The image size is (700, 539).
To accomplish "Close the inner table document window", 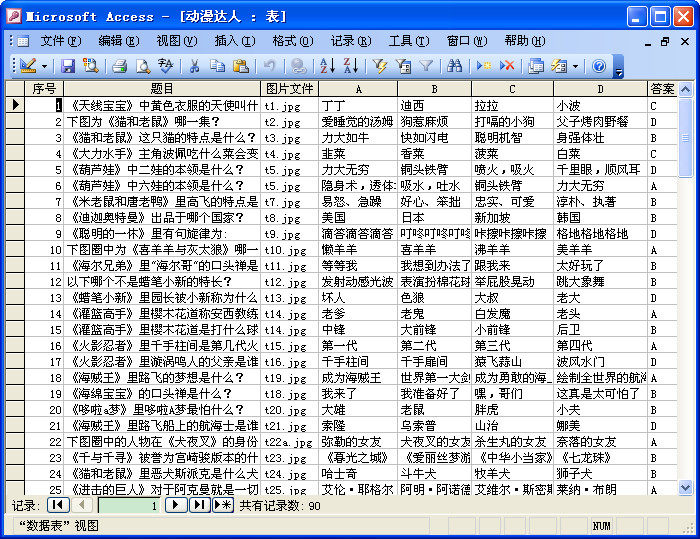I will pos(685,42).
